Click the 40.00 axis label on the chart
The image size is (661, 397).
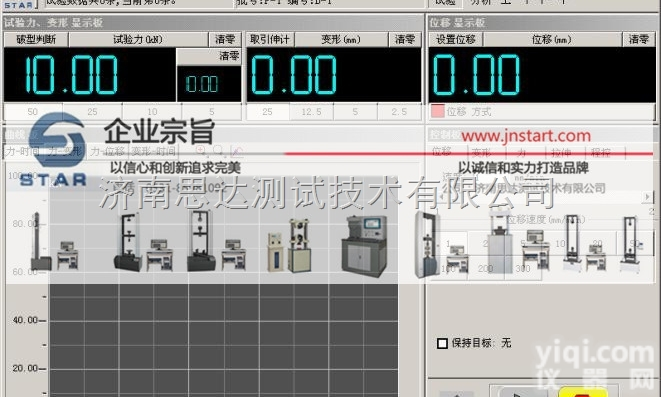pos(25,320)
